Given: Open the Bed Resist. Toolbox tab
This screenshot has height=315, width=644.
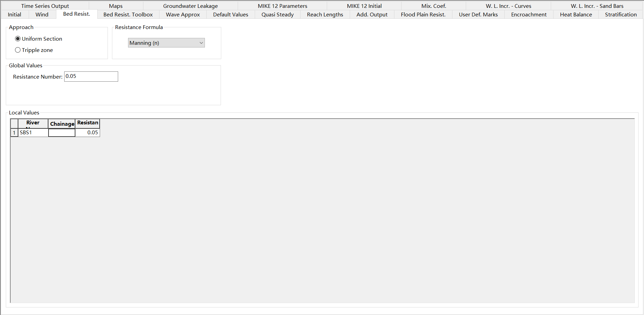Looking at the screenshot, I should [128, 15].
